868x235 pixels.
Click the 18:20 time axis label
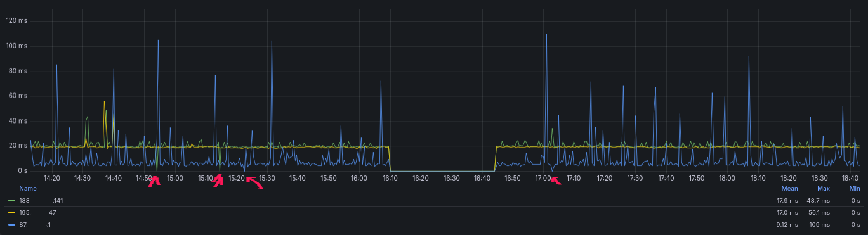789,179
